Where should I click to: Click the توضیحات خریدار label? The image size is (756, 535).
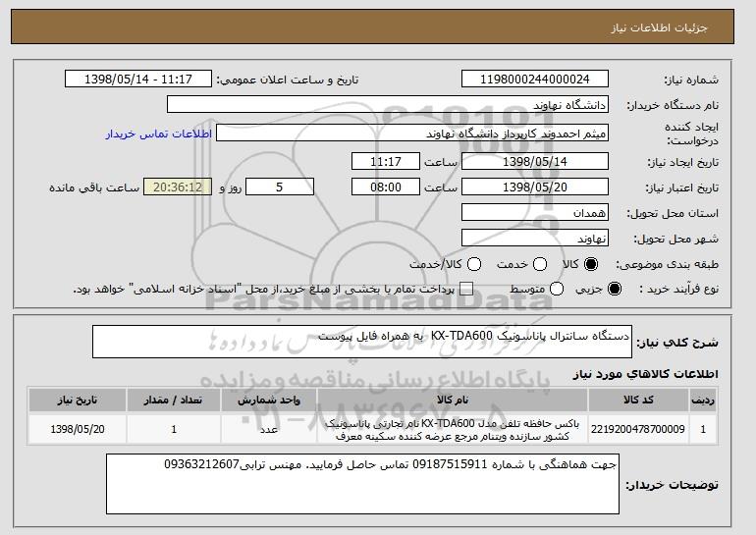point(673,485)
